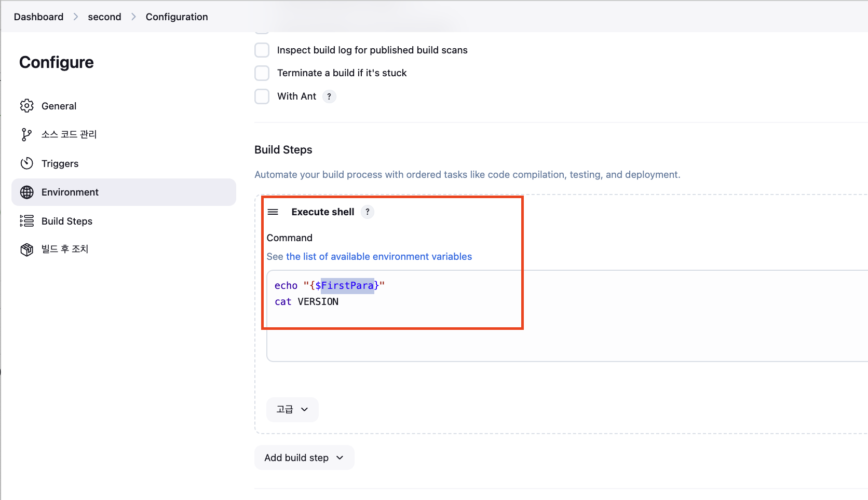Click the Triggers clock icon
This screenshot has width=868, height=500.
click(x=27, y=163)
